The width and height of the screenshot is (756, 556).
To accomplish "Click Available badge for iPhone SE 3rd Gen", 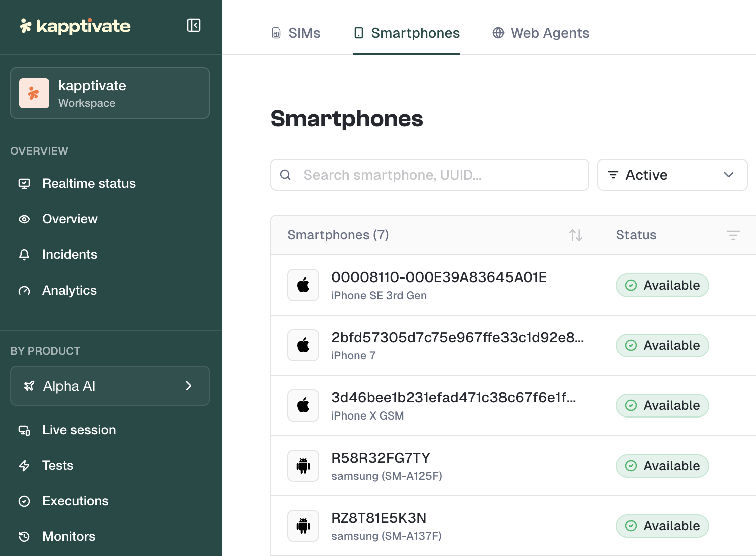I will (663, 285).
